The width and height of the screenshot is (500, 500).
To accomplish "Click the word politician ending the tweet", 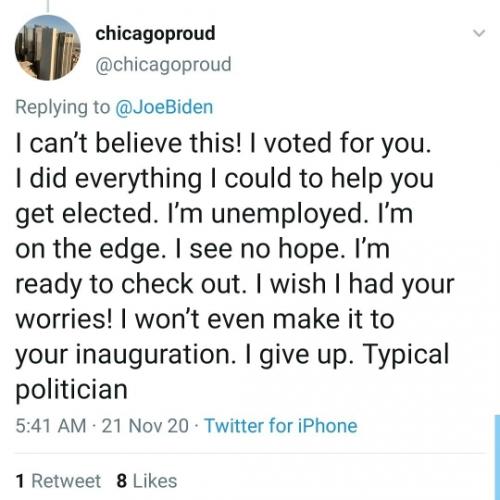I will [71, 390].
